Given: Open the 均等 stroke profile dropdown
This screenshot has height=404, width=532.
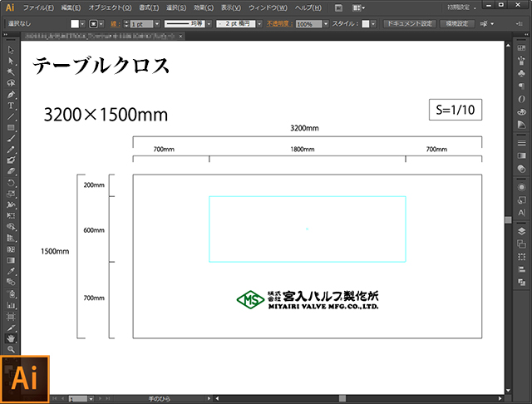Looking at the screenshot, I should click(209, 24).
